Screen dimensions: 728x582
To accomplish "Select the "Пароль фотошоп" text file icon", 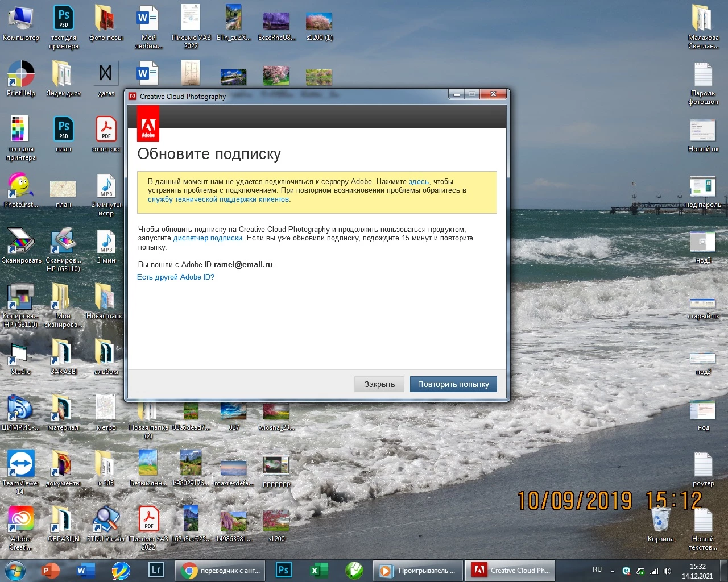I will tap(704, 83).
